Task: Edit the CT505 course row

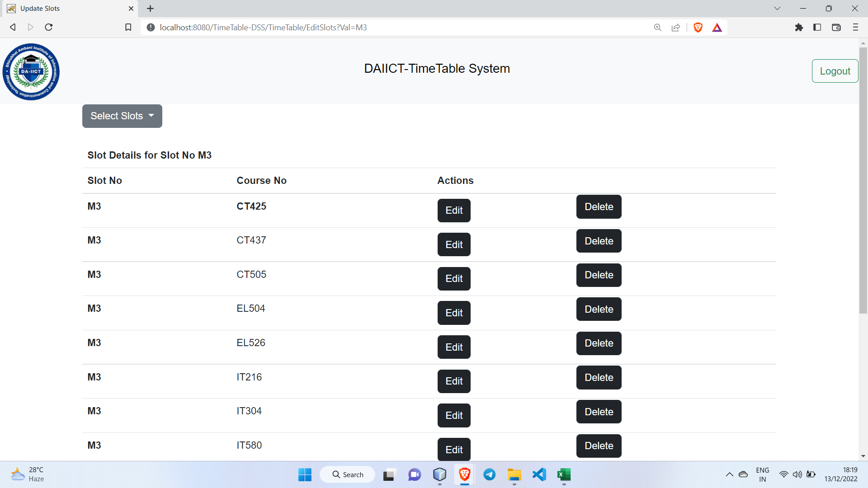Action: click(454, 279)
